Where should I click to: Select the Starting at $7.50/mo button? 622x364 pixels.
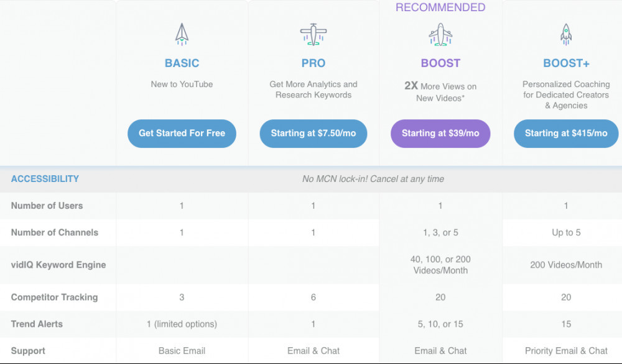313,134
